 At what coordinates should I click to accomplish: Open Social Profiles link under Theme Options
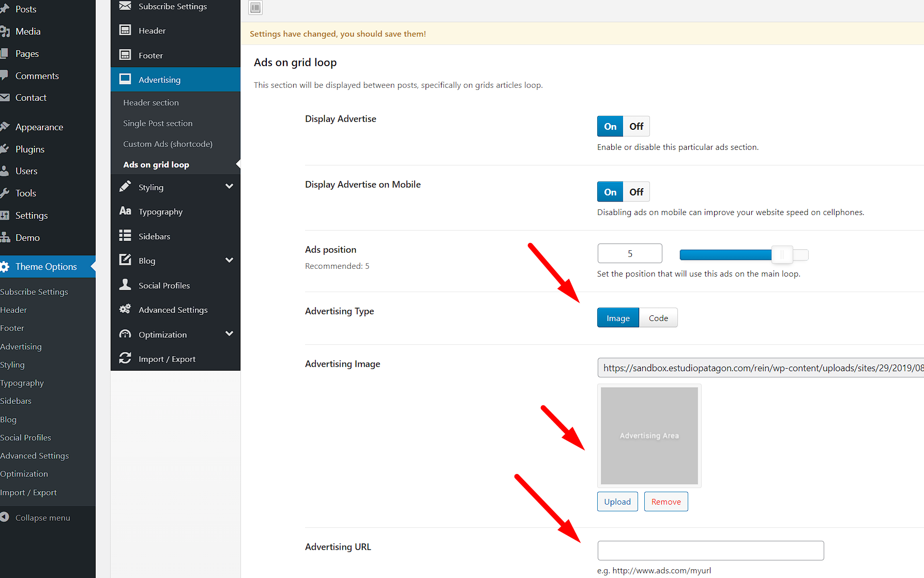25,437
